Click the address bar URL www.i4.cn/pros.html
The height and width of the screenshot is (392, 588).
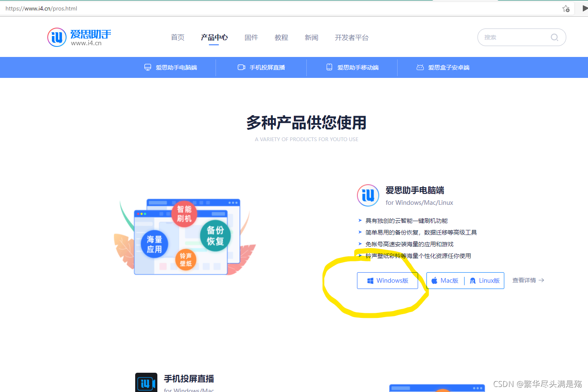click(x=41, y=8)
